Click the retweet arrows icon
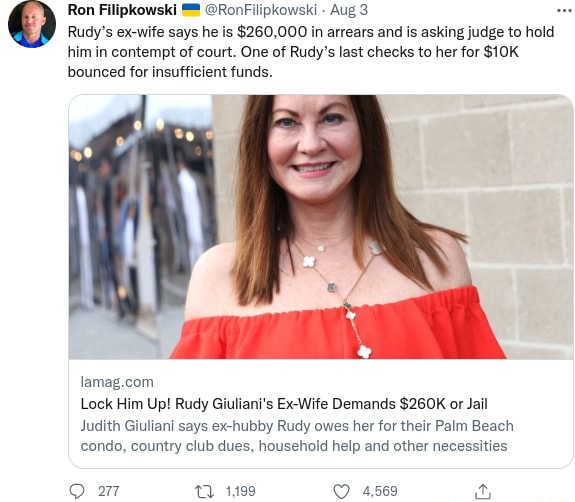The width and height of the screenshot is (575, 502). [204, 491]
